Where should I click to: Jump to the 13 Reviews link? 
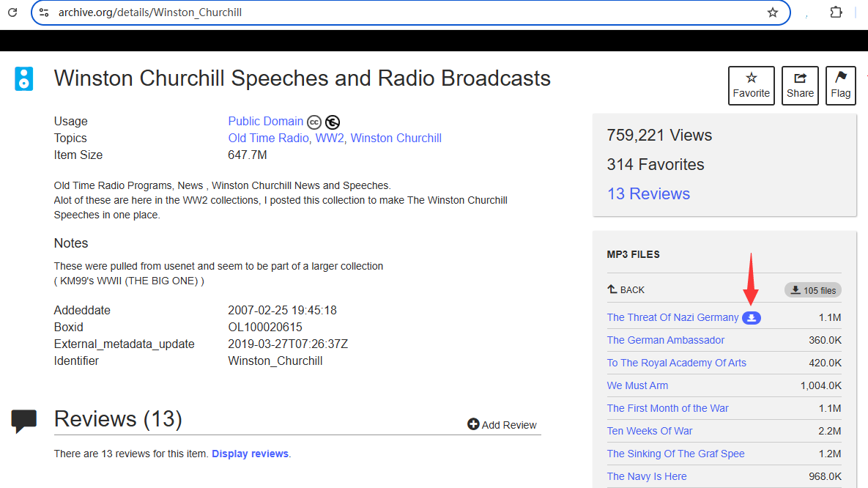(648, 194)
